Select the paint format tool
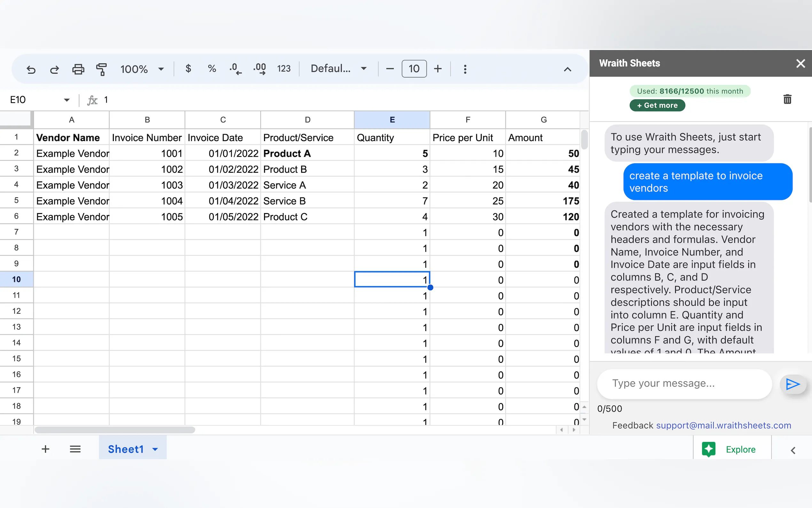The width and height of the screenshot is (812, 508). (x=101, y=69)
